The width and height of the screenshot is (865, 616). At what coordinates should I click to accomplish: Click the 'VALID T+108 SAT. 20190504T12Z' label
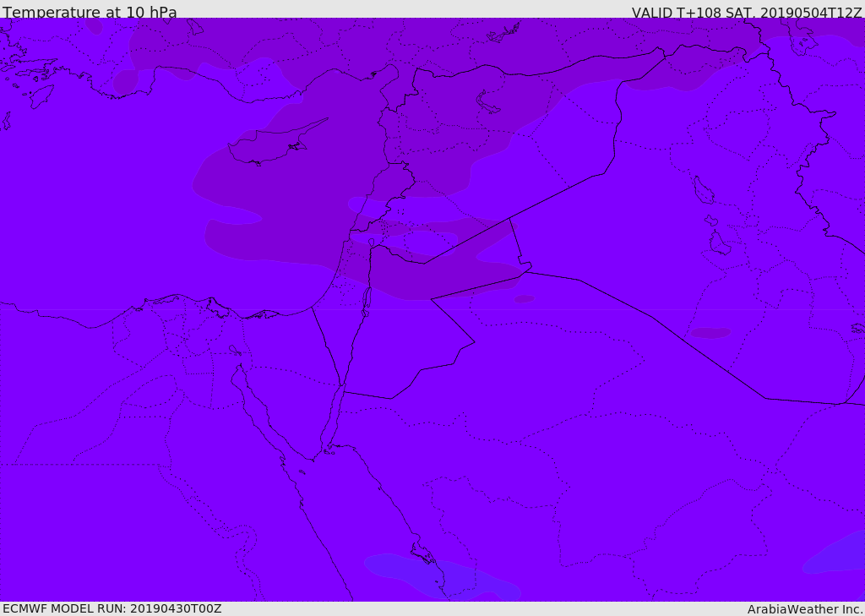point(747,13)
